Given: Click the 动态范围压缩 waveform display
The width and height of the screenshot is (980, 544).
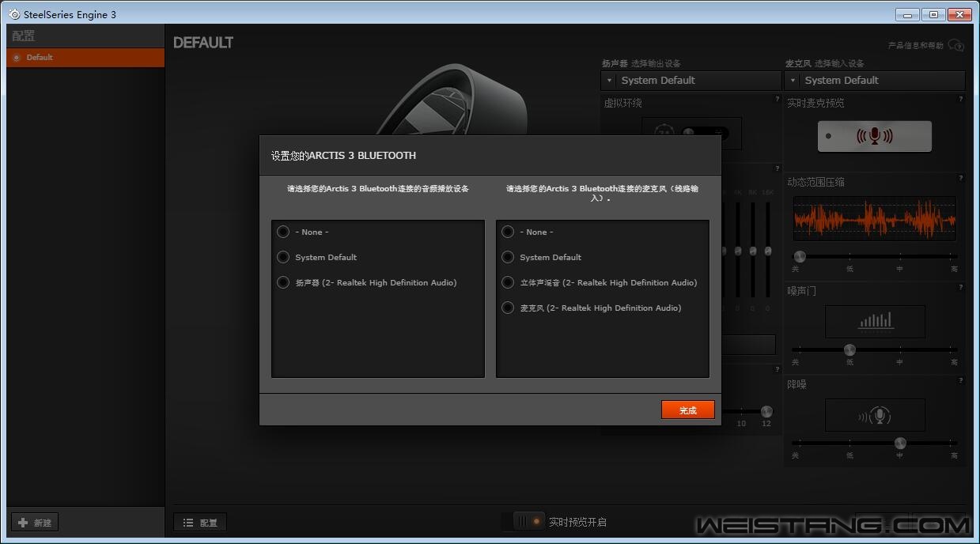Looking at the screenshot, I should coord(875,219).
